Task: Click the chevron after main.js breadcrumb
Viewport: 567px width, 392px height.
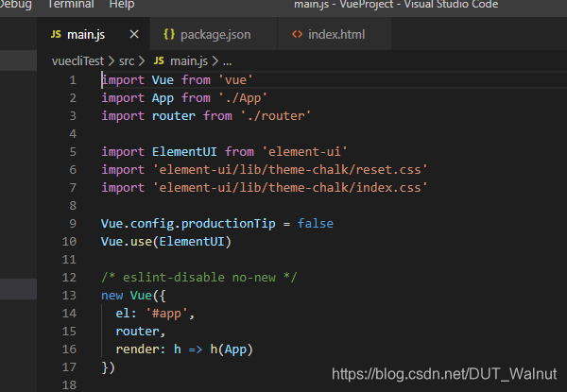Action: click(x=215, y=61)
